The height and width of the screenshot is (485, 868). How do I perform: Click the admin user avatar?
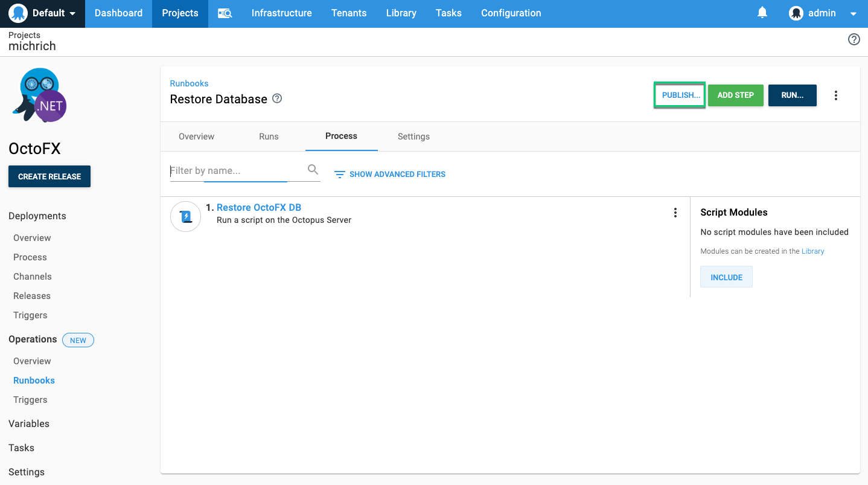(796, 13)
